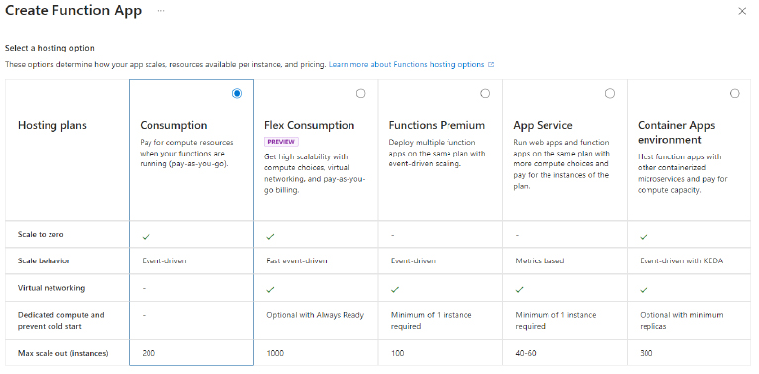Click the 200 max scale out value
759x374 pixels.
149,353
